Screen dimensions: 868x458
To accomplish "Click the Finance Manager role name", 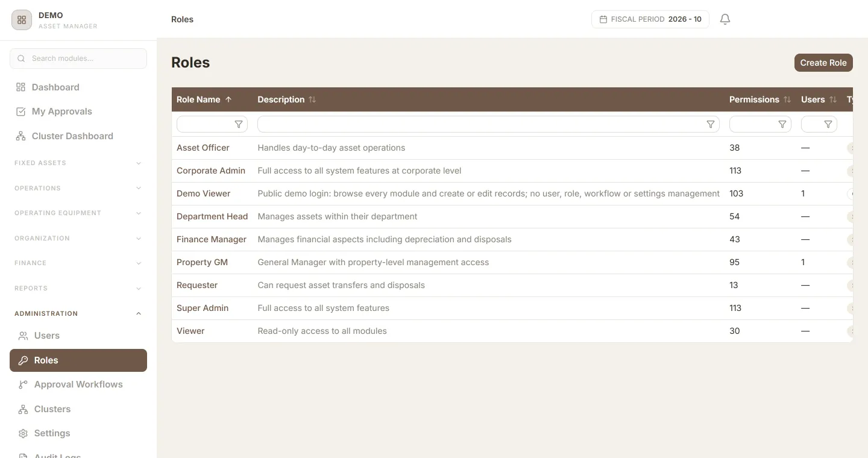I will 212,239.
